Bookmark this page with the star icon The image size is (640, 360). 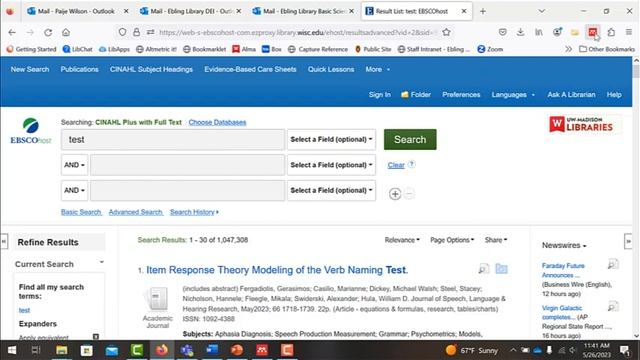tap(447, 32)
